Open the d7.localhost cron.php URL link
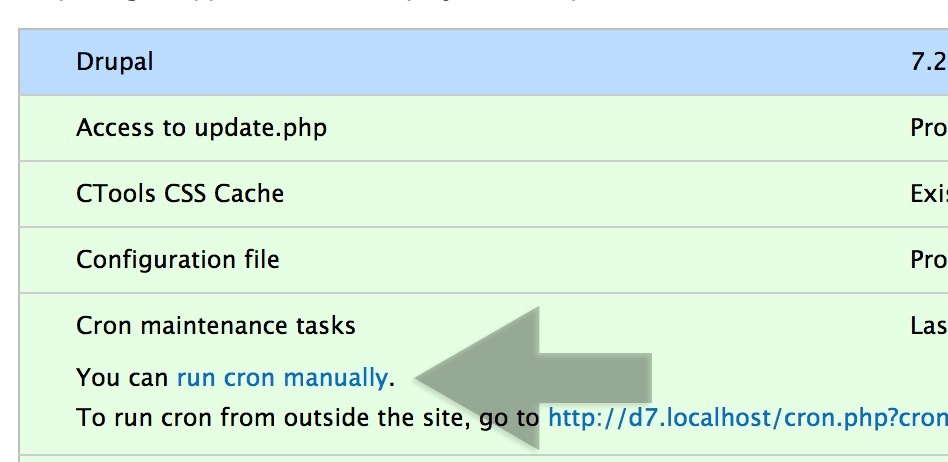This screenshot has height=462, width=948. coord(748,418)
